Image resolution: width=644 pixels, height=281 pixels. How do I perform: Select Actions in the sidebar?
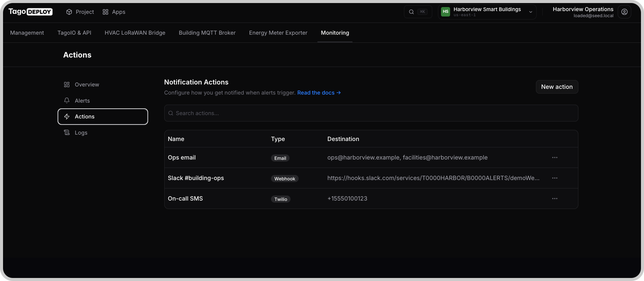pos(103,116)
